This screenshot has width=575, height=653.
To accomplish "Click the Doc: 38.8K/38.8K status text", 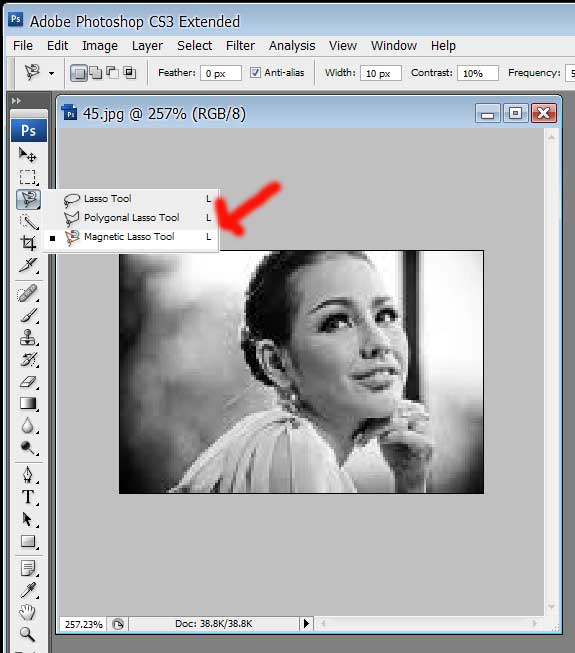I will pyautogui.click(x=214, y=623).
